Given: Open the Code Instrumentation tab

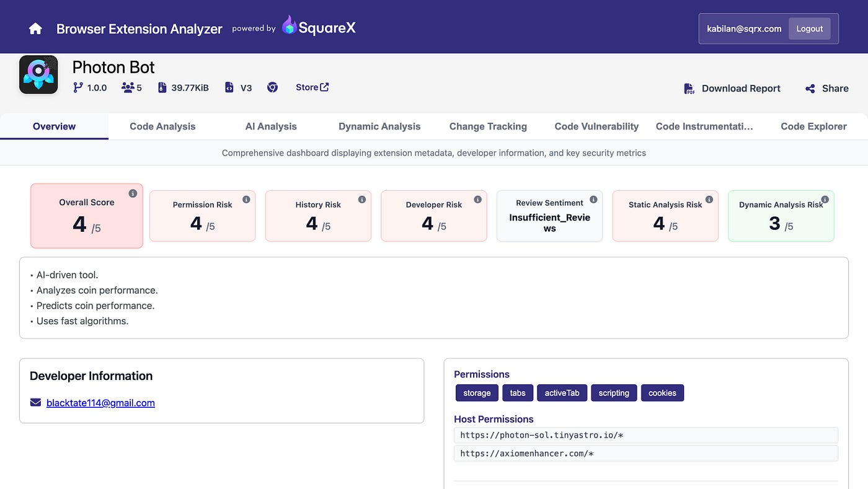Looking at the screenshot, I should (x=705, y=126).
